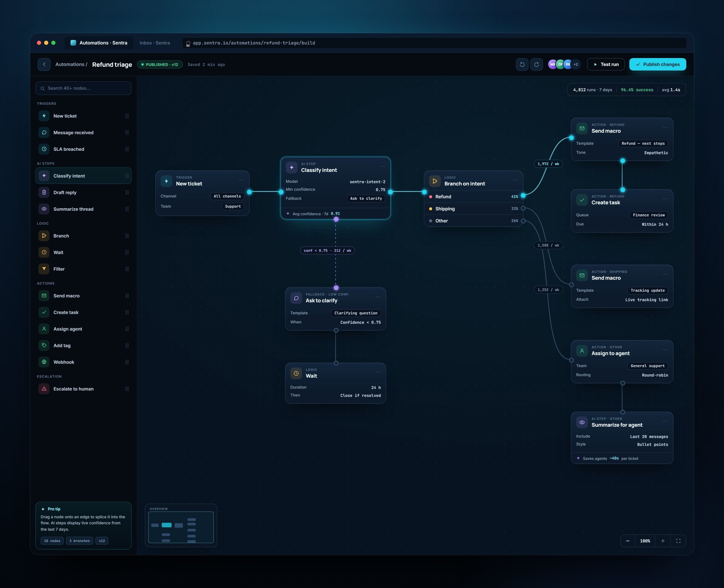Open the Create task node options menu
724x588 pixels.
tap(665, 199)
